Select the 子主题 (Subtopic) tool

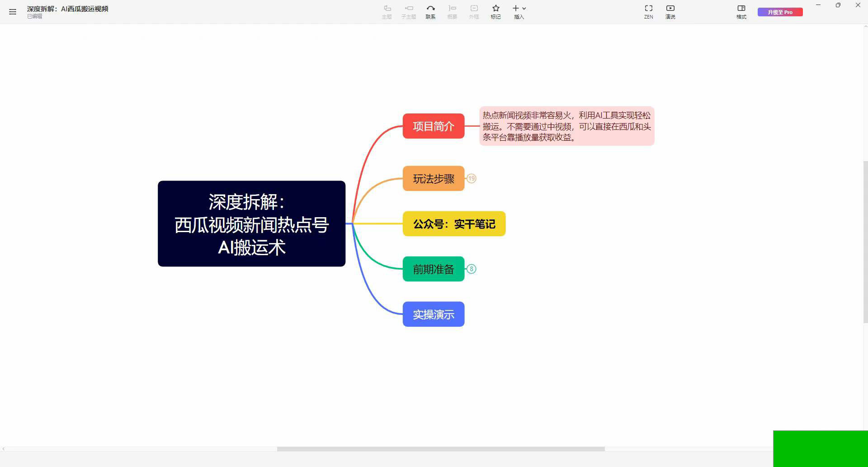coord(409,11)
